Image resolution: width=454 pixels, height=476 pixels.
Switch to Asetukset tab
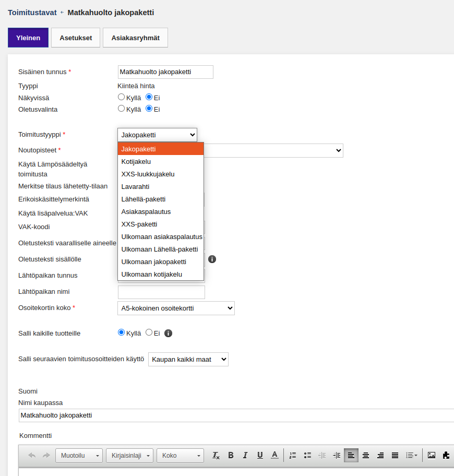[76, 38]
